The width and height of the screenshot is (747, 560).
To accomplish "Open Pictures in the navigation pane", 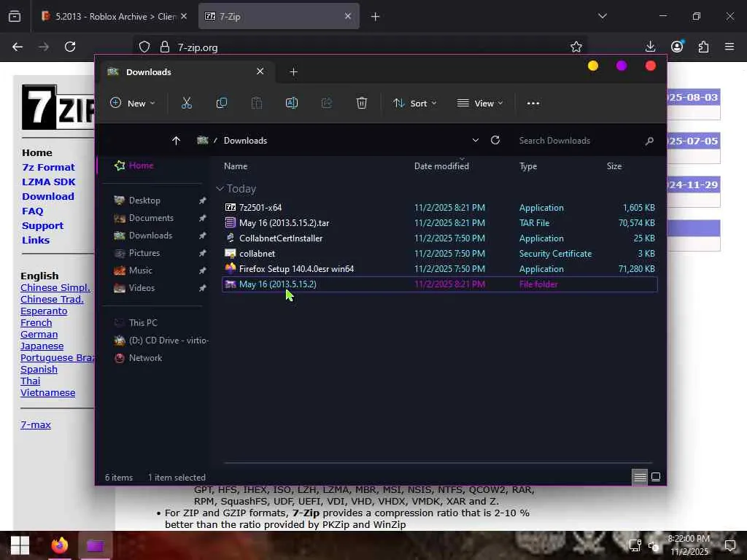I will pos(144,253).
